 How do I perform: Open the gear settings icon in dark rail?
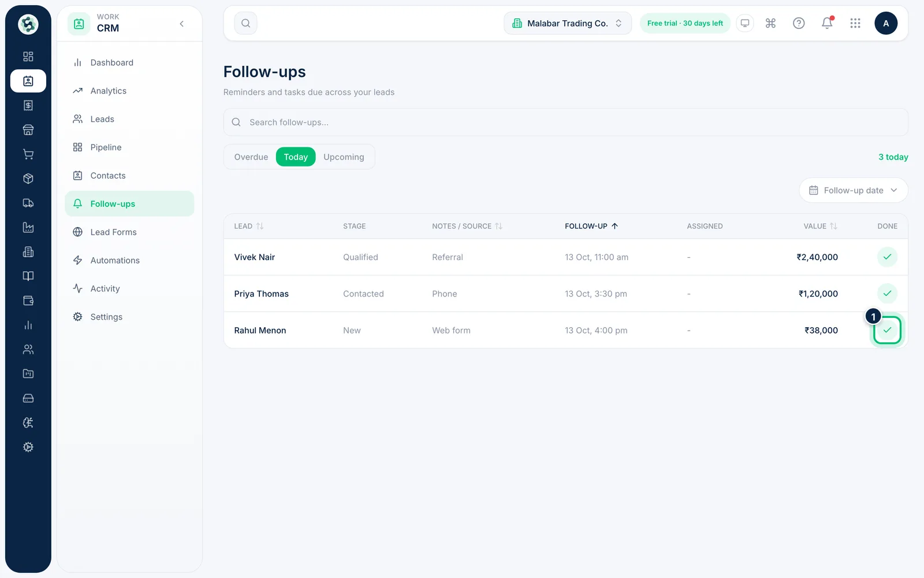point(28,447)
